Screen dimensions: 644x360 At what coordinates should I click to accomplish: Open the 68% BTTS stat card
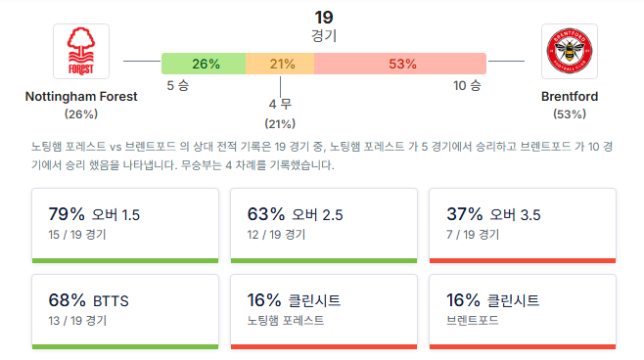[x=125, y=311]
